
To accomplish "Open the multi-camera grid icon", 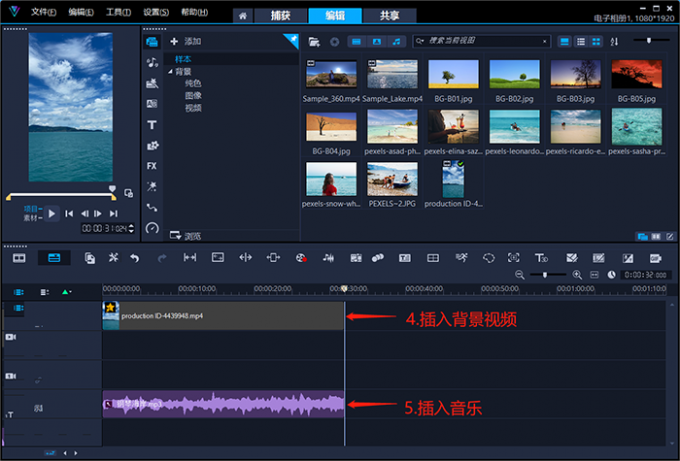I will pos(433,258).
